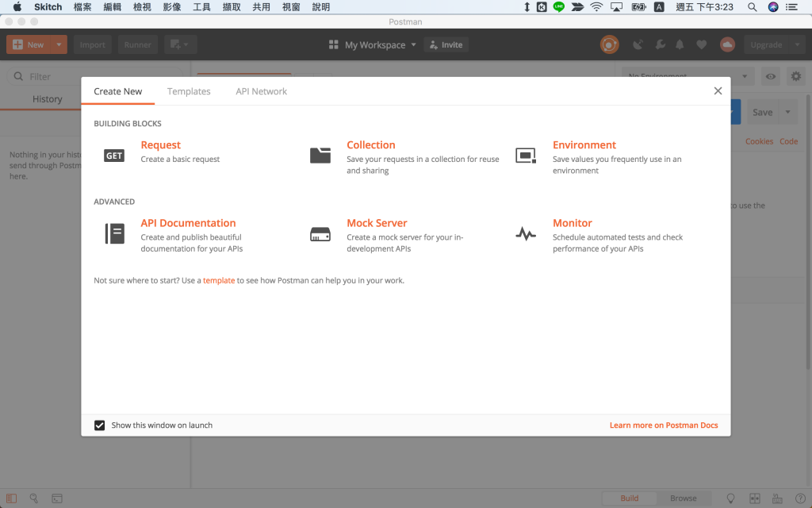This screenshot has height=508, width=812.
Task: Click the Environment link
Action: (584, 144)
